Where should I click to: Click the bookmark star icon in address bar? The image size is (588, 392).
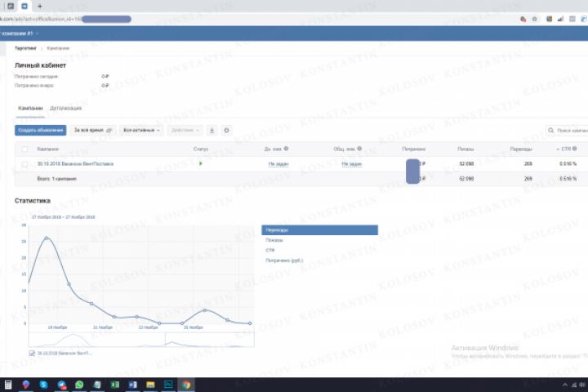pos(534,19)
